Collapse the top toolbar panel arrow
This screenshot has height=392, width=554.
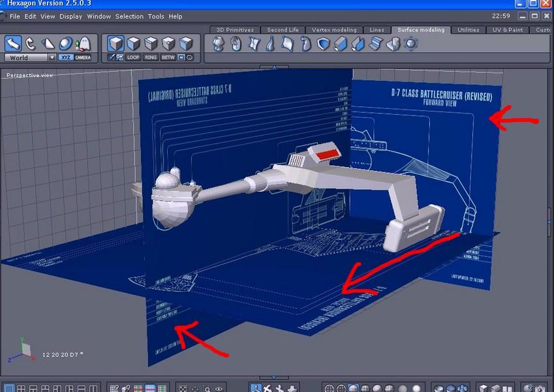pyautogui.click(x=274, y=67)
